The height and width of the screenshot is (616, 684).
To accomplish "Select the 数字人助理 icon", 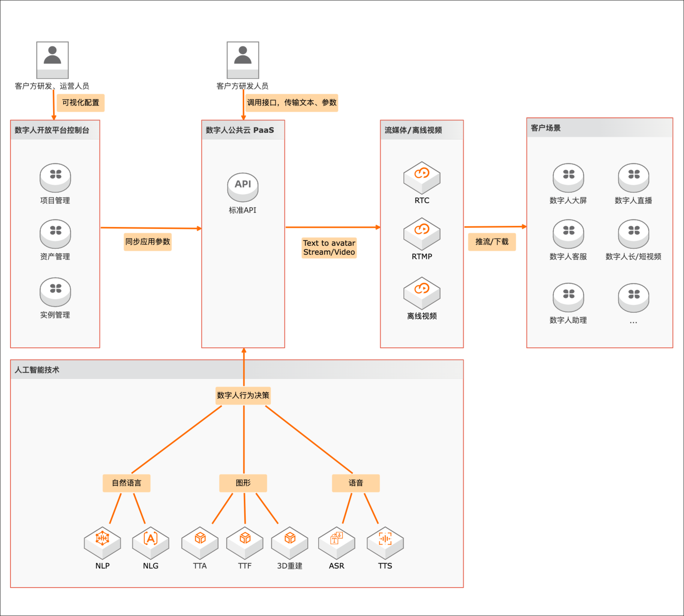I will pos(568,298).
